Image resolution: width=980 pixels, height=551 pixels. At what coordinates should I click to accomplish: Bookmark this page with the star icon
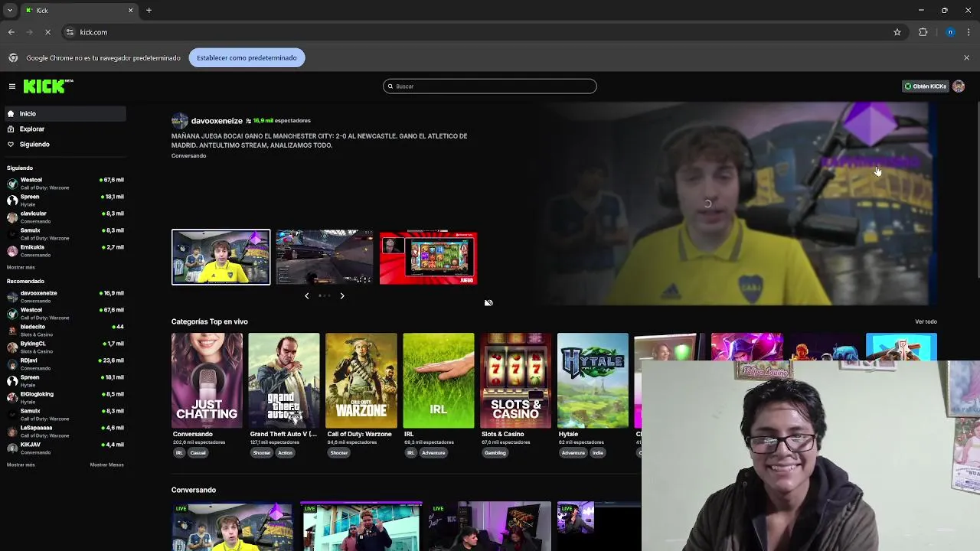point(897,32)
